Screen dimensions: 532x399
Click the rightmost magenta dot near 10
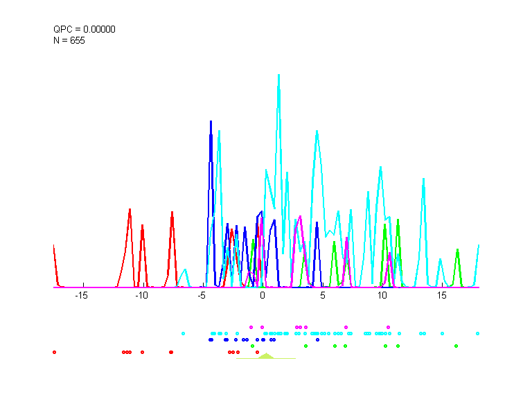tap(388, 326)
